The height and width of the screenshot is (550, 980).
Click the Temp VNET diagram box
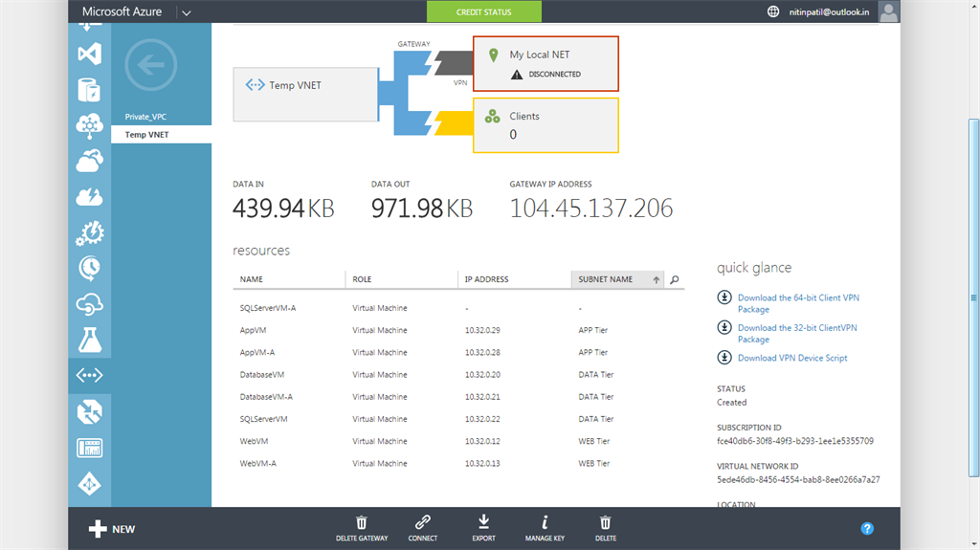[x=305, y=95]
